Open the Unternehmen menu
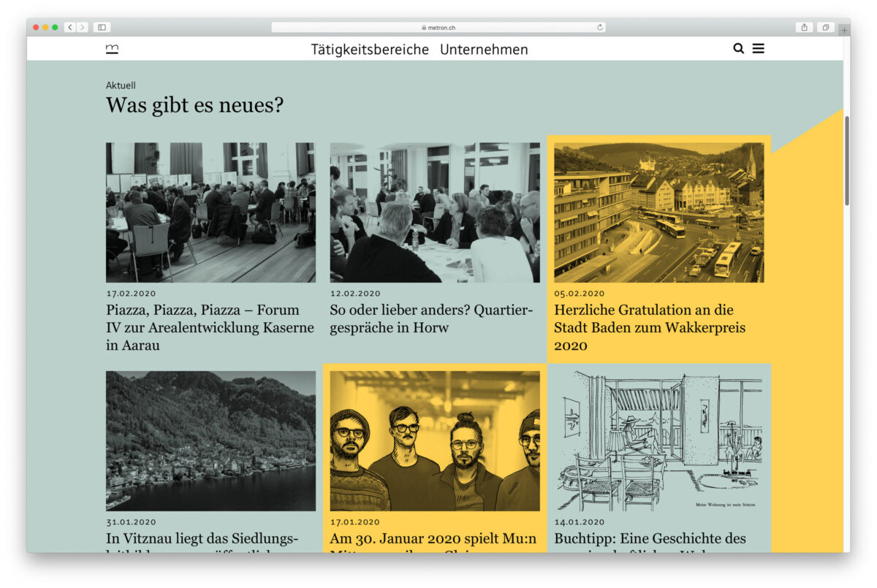 (x=484, y=50)
